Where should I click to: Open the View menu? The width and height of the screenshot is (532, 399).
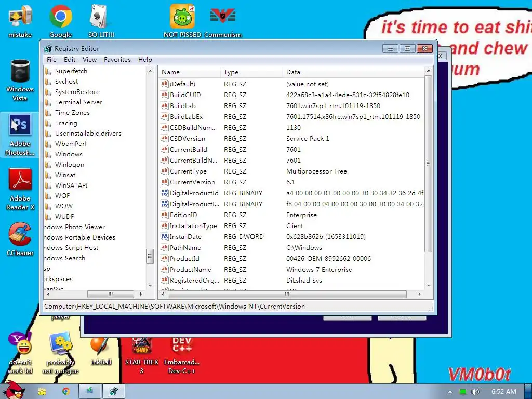(89, 59)
